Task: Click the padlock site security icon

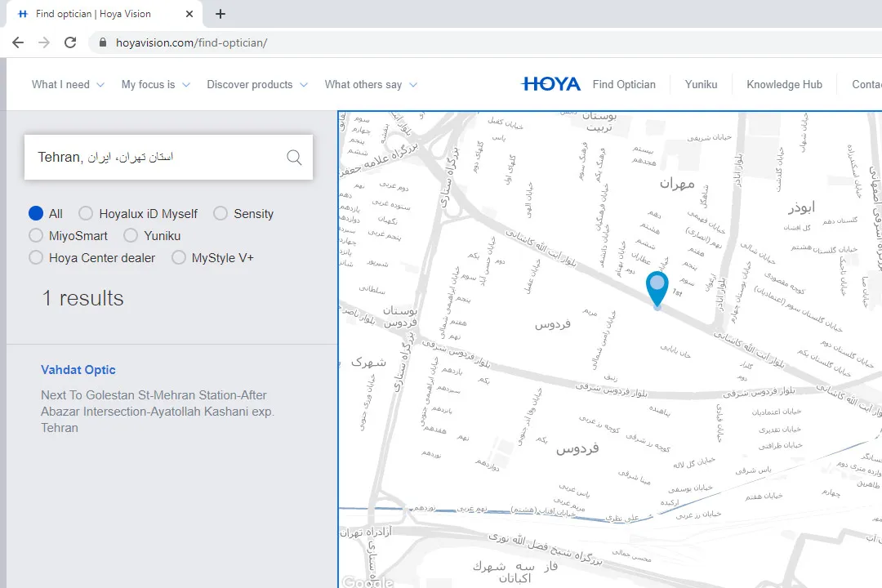Action: (x=102, y=42)
